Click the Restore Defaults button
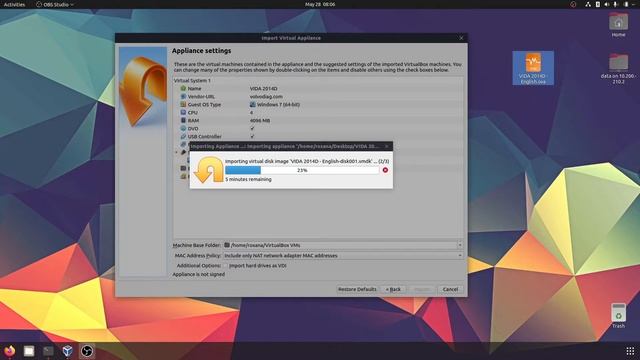Screen dimensions: 640x360 tap(357, 289)
